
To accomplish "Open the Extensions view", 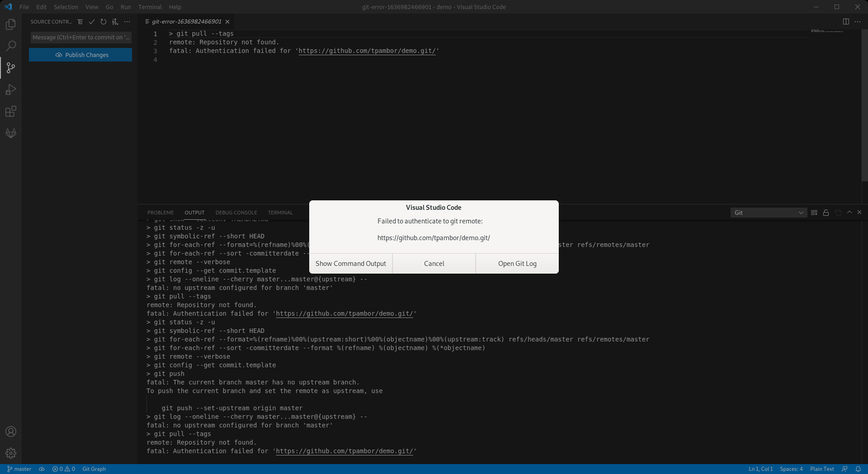I will pos(11,111).
